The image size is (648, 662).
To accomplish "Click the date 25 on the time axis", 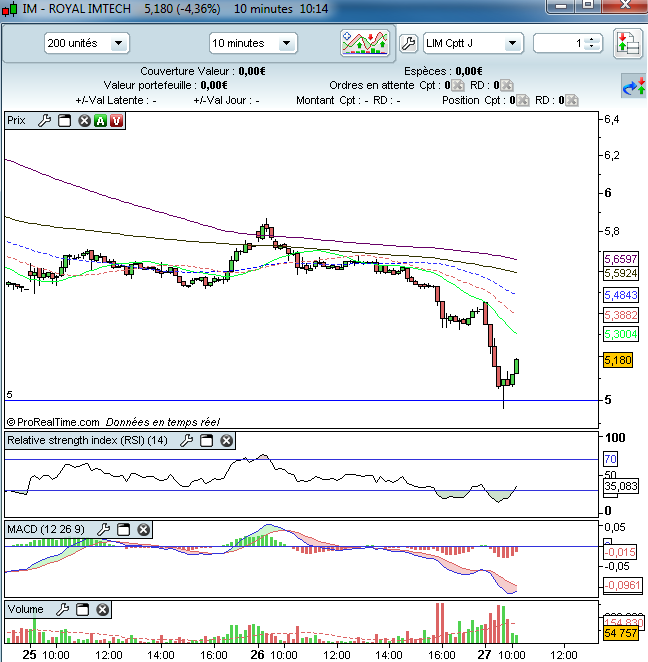I will (29, 655).
